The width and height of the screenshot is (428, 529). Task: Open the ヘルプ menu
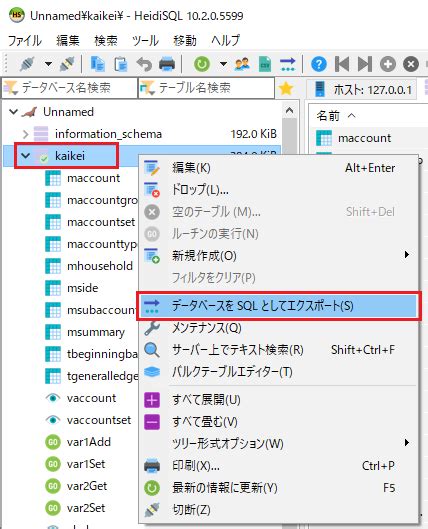226,40
